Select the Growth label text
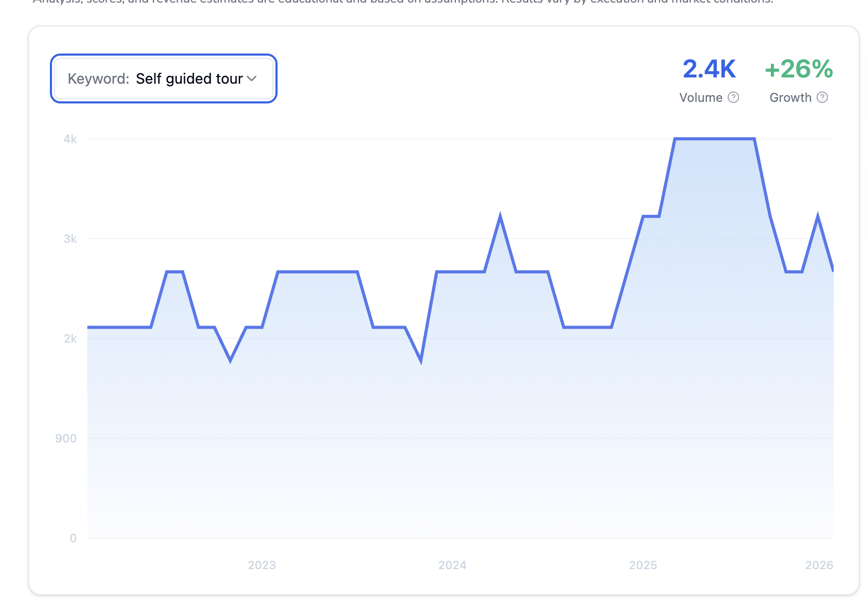Screen dimensions: 868x604 click(x=791, y=98)
